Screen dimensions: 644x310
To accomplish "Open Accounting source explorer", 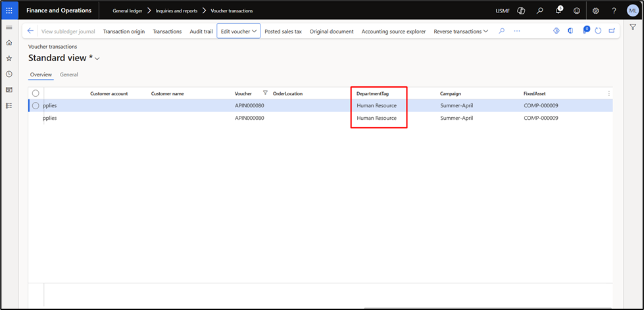I will [393, 31].
